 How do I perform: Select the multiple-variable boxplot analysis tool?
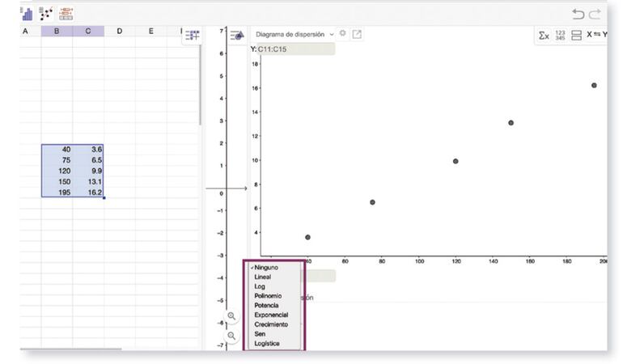66,14
